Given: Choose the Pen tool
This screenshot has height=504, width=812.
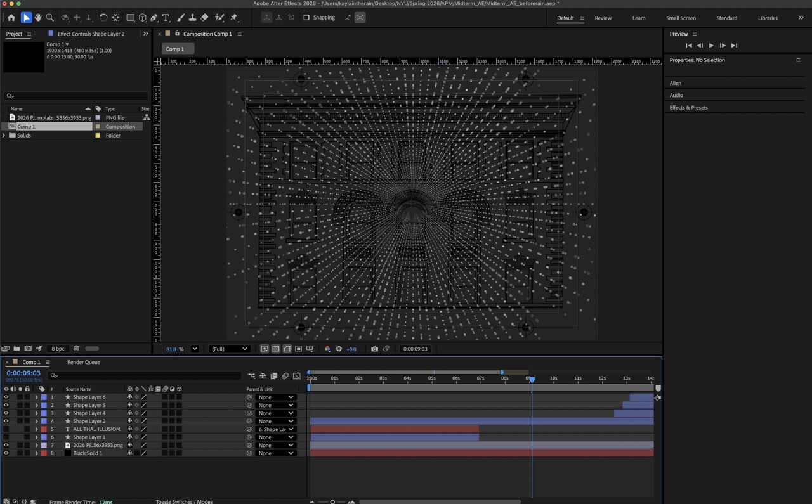Looking at the screenshot, I should coord(154,17).
